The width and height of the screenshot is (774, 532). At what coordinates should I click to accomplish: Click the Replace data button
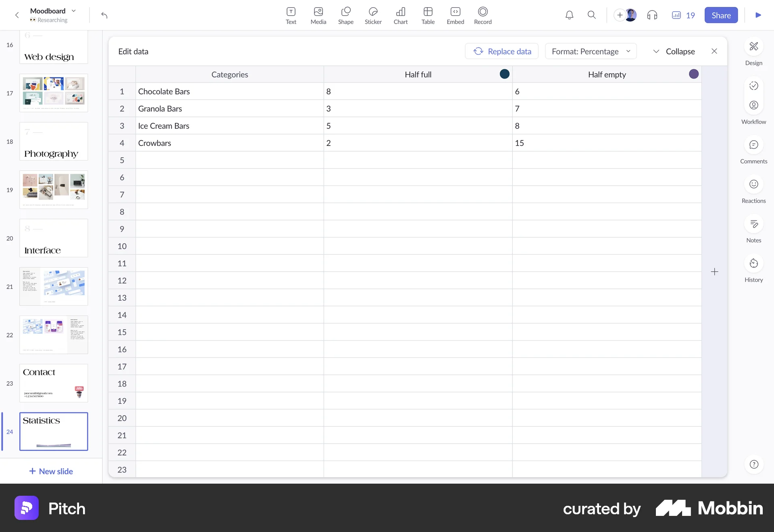[x=501, y=51]
